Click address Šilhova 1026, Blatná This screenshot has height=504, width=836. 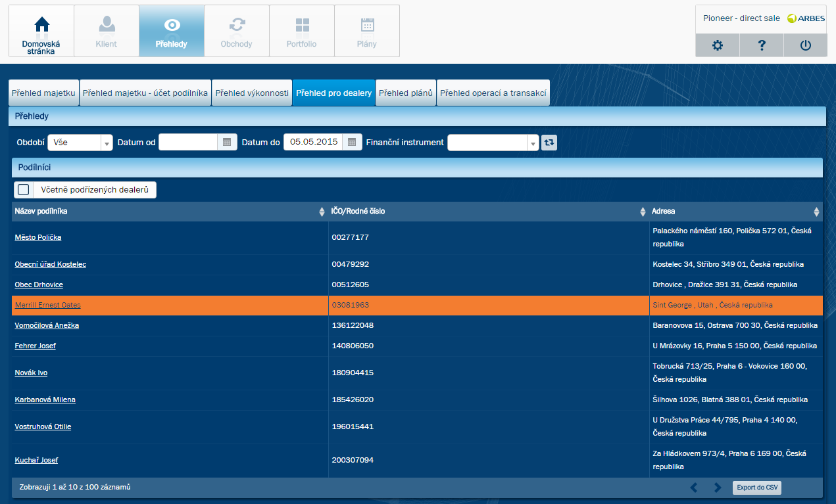coord(730,400)
